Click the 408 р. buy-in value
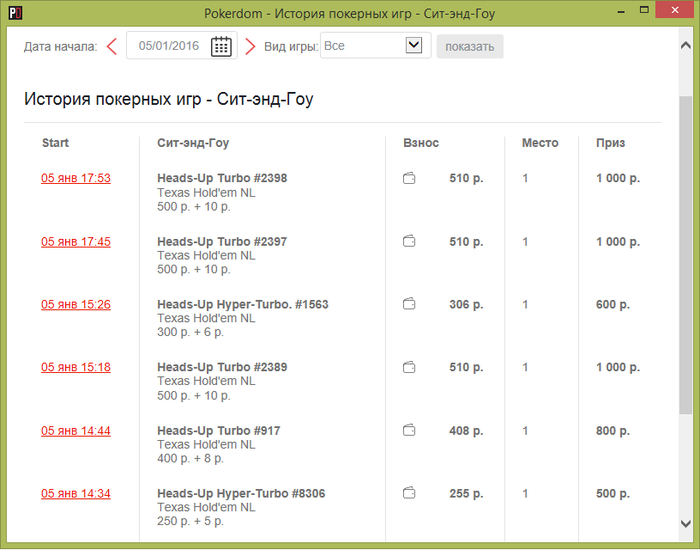 click(466, 431)
